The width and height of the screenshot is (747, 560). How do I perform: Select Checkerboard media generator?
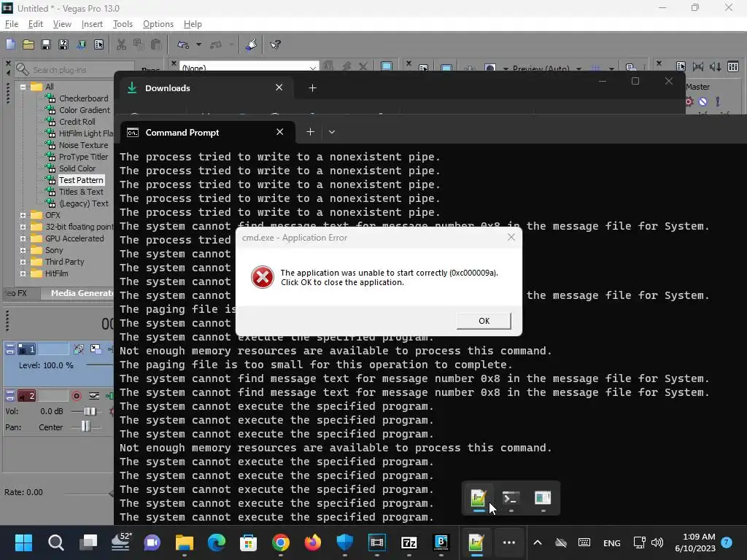(x=83, y=98)
